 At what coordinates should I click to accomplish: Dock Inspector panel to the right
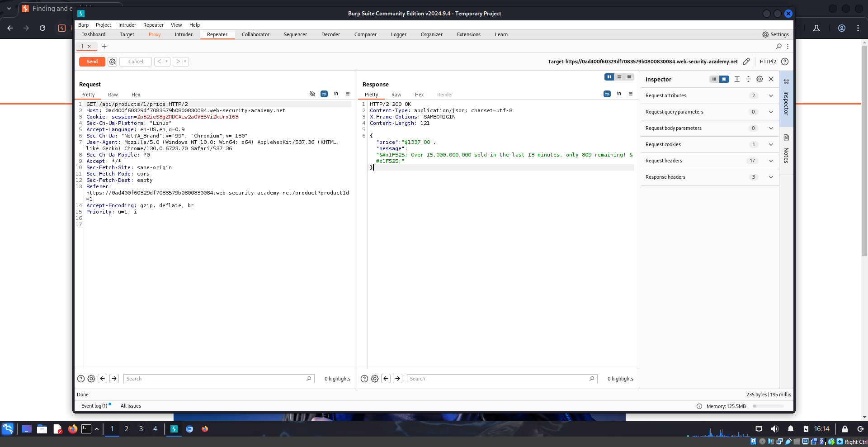coord(724,79)
